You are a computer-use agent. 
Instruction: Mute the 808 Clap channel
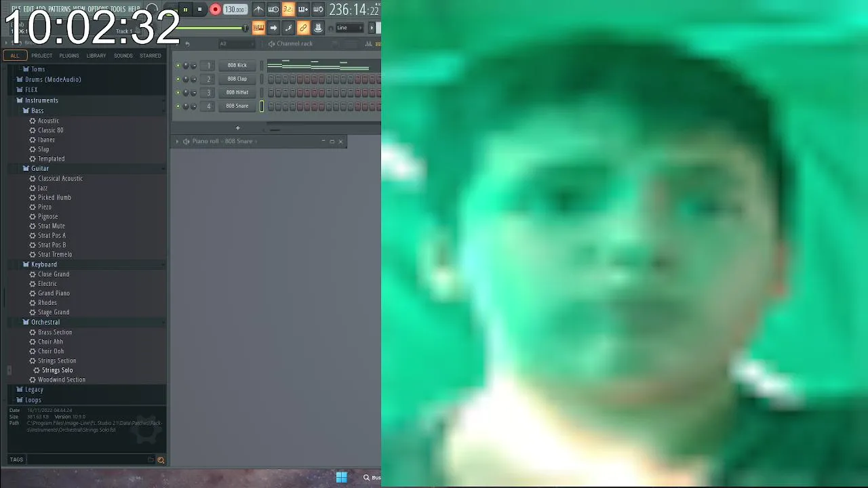tap(178, 79)
